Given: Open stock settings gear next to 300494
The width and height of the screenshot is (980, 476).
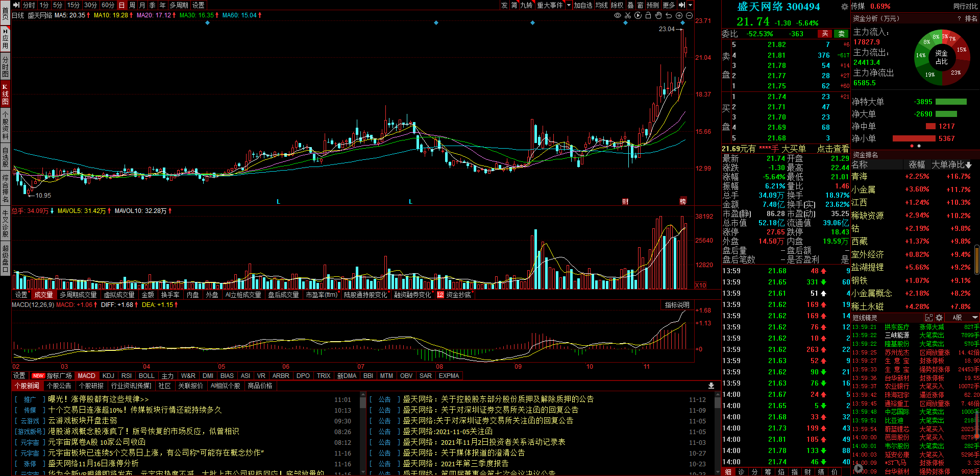Looking at the screenshot, I should (x=845, y=7).
